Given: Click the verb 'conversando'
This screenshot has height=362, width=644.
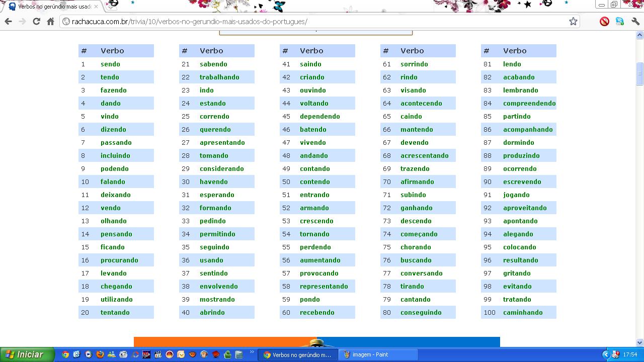Looking at the screenshot, I should click(422, 273).
